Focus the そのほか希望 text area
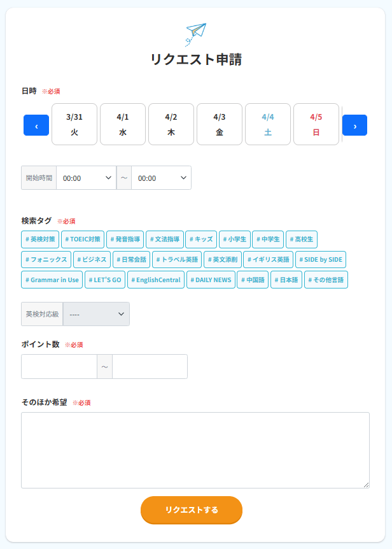392x549 pixels. point(195,450)
